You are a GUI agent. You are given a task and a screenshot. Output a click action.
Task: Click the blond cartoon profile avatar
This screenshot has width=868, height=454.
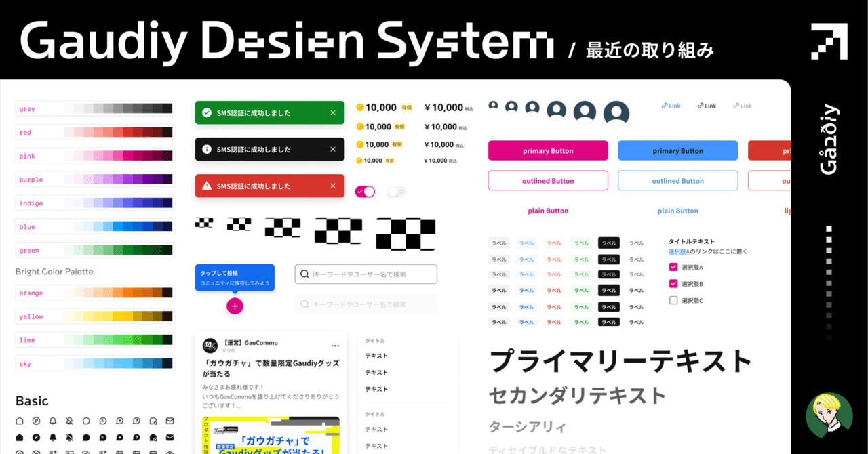[x=829, y=415]
